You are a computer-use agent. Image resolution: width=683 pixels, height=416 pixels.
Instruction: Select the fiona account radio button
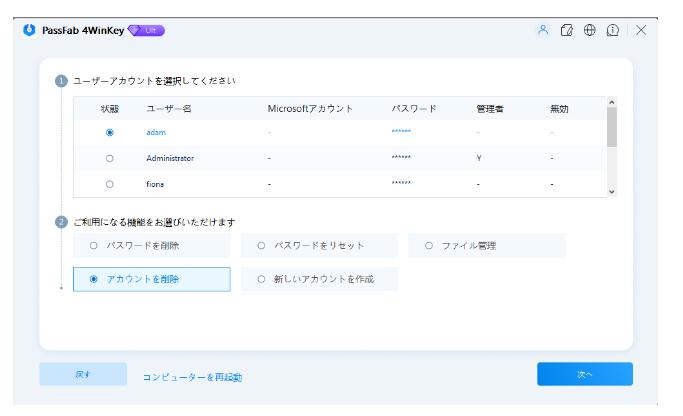(109, 184)
